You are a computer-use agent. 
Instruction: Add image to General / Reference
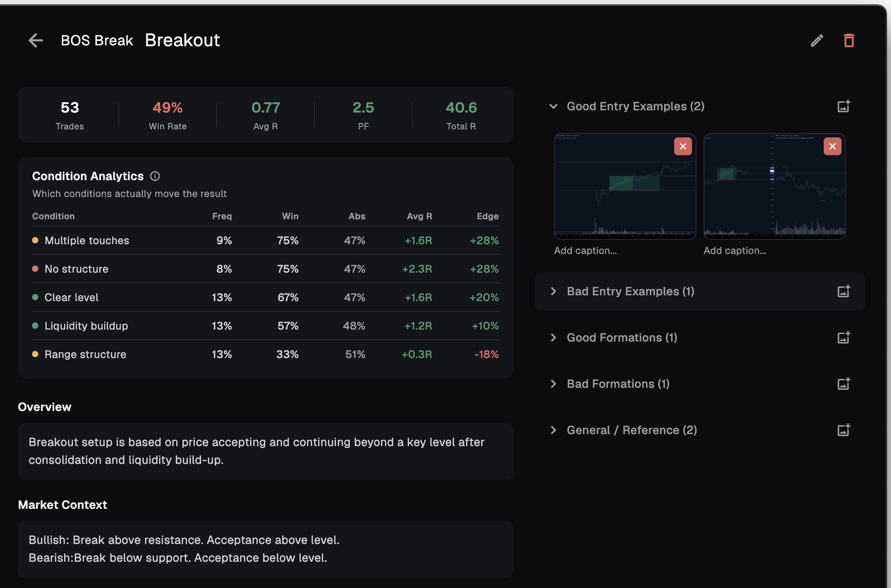pyautogui.click(x=844, y=430)
